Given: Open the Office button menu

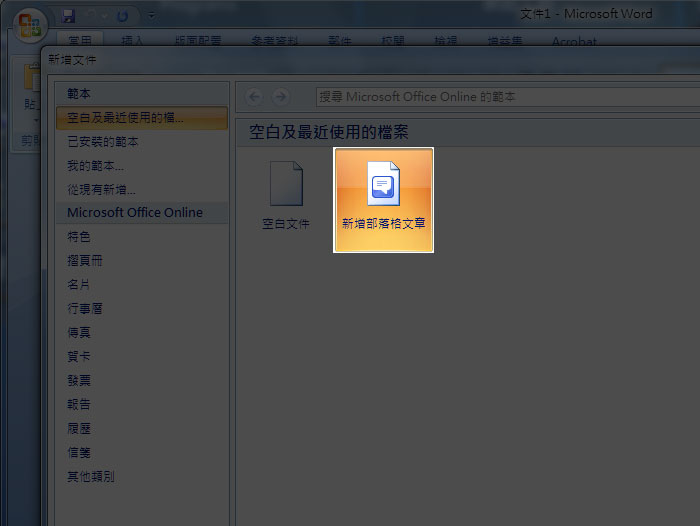Looking at the screenshot, I should click(30, 25).
